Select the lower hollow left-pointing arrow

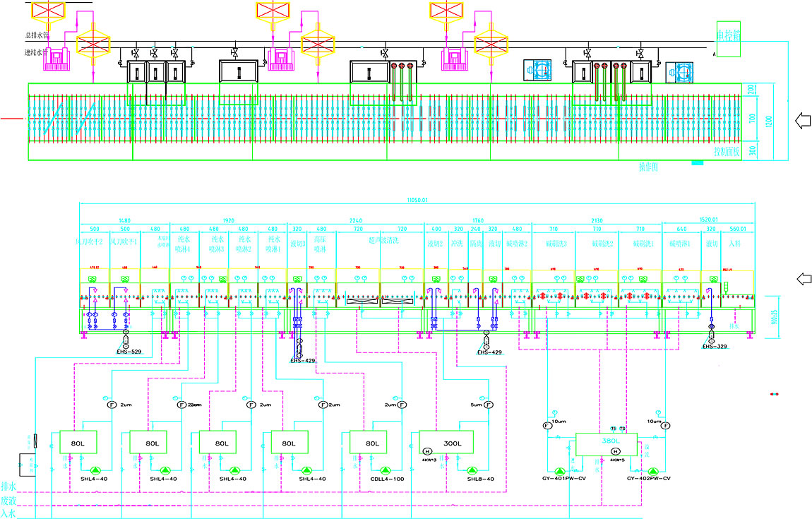click(804, 277)
